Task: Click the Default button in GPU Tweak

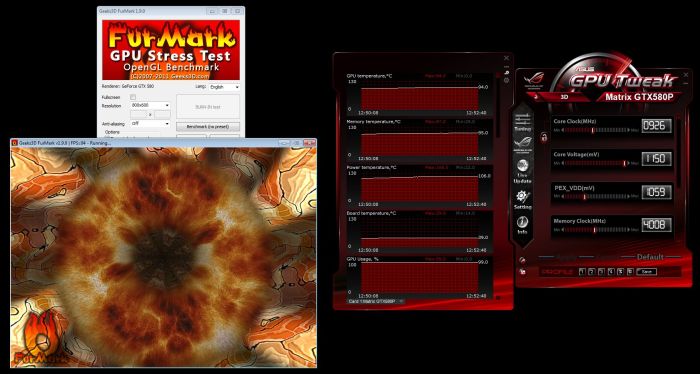Action: coord(650,257)
